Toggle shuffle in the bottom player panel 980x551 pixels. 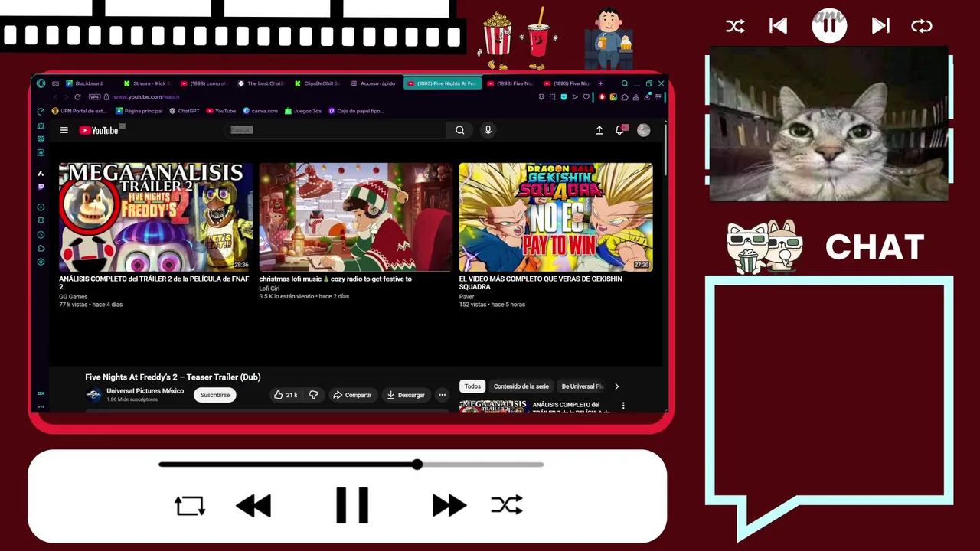point(507,505)
